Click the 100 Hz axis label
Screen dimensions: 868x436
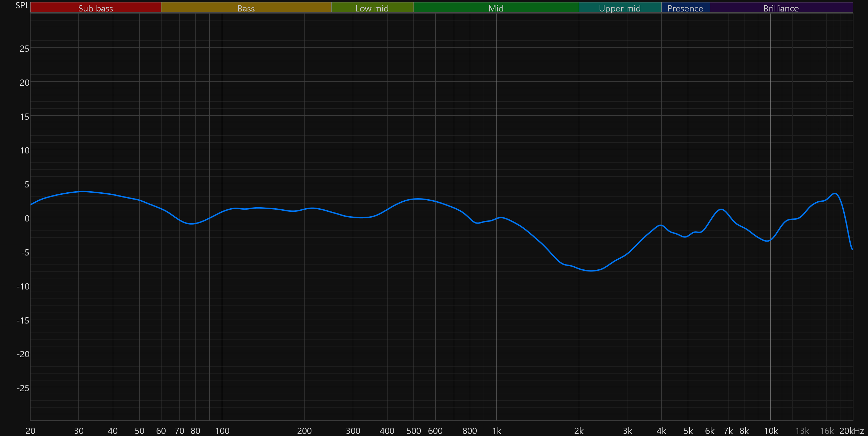222,431
